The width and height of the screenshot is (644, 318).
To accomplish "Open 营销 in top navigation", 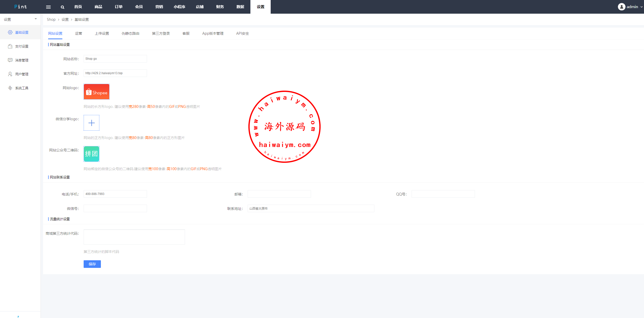I will (x=159, y=7).
